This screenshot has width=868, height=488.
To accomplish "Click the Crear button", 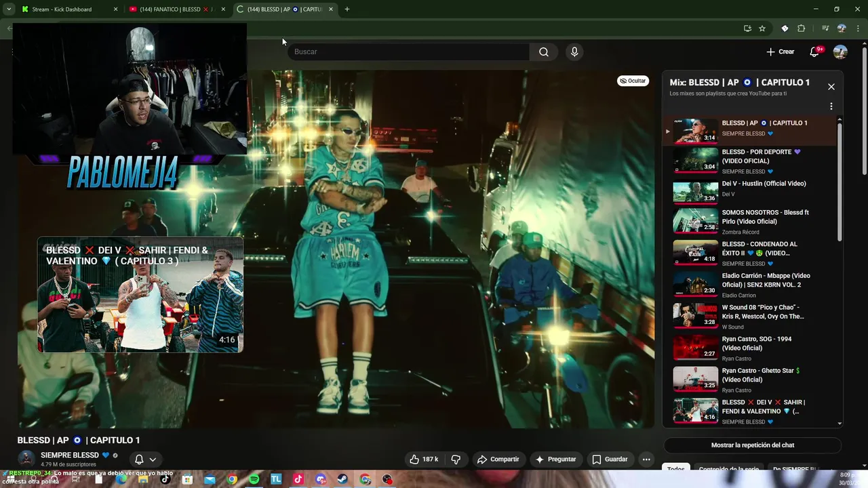I will point(781,52).
